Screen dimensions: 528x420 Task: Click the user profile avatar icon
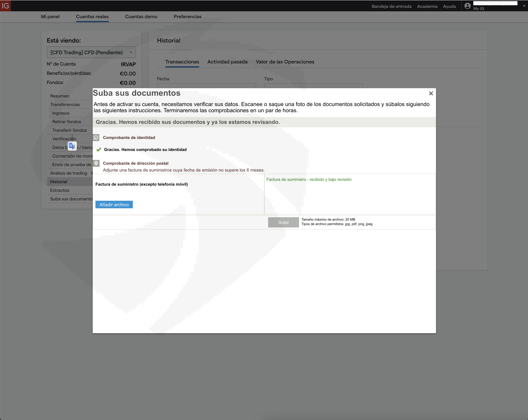pos(467,6)
